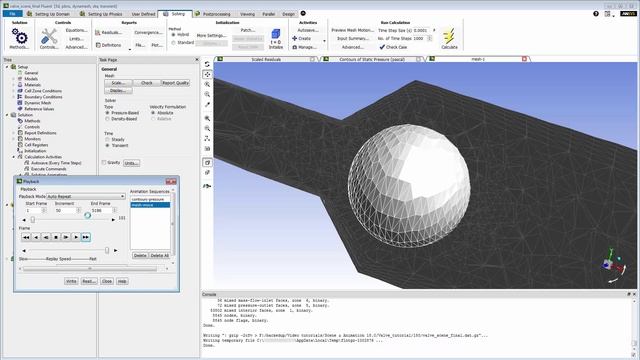Select Dynamic Mesh in the tree
This screenshot has height=360, width=640.
[x=38, y=103]
